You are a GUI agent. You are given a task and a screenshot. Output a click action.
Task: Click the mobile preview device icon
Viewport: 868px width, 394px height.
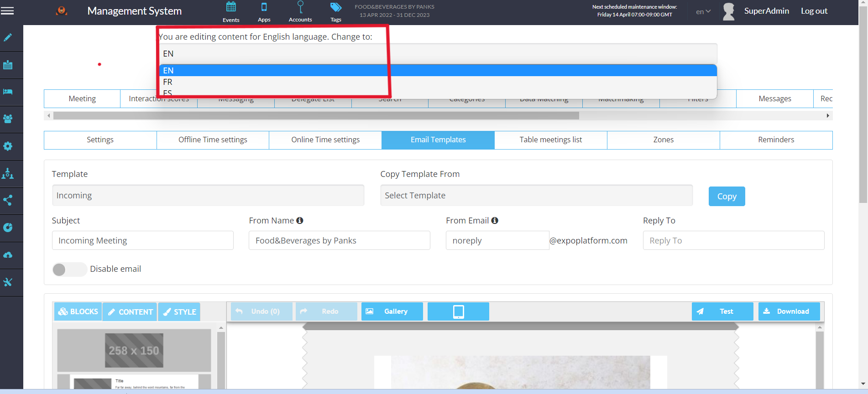click(x=458, y=311)
